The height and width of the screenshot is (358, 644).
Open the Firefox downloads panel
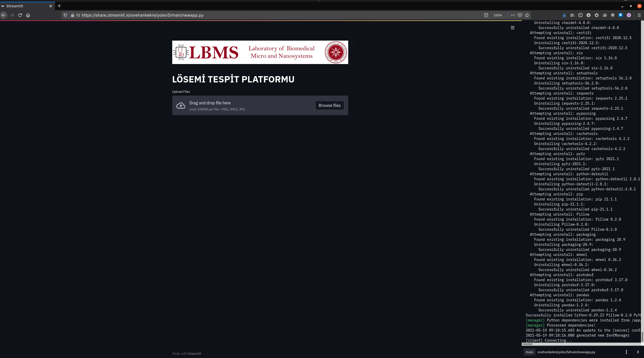tap(564, 15)
